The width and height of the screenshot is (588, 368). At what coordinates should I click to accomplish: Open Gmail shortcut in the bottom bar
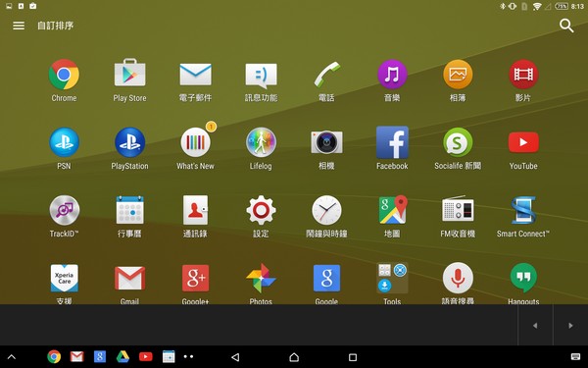pyautogui.click(x=76, y=357)
